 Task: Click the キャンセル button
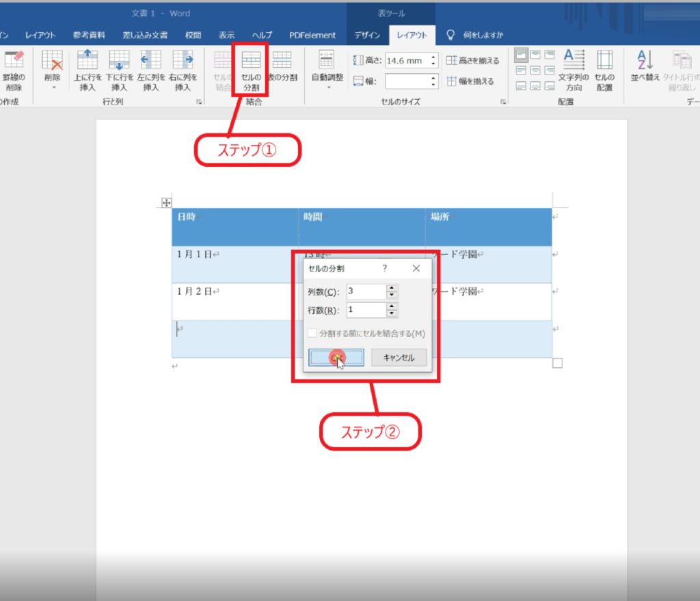[399, 358]
